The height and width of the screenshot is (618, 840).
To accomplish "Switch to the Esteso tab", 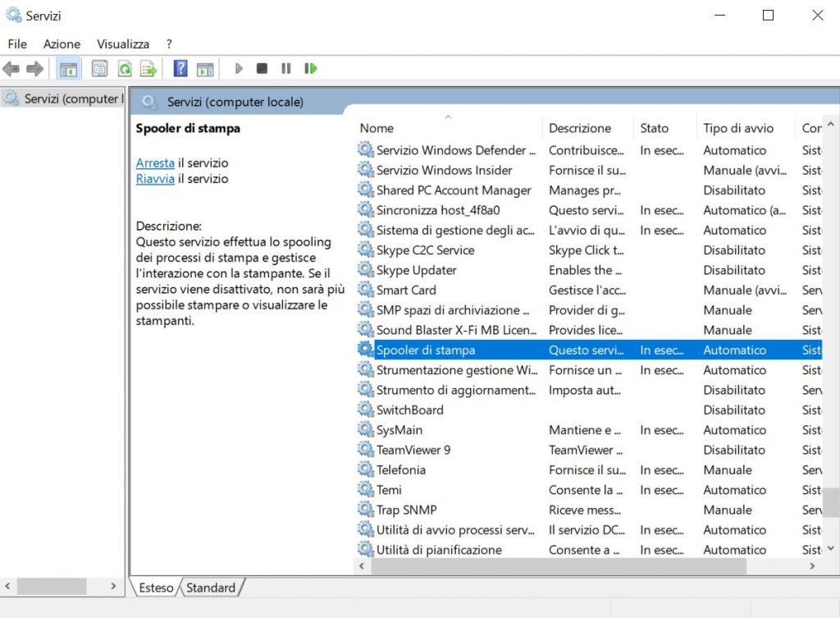I will 156,588.
